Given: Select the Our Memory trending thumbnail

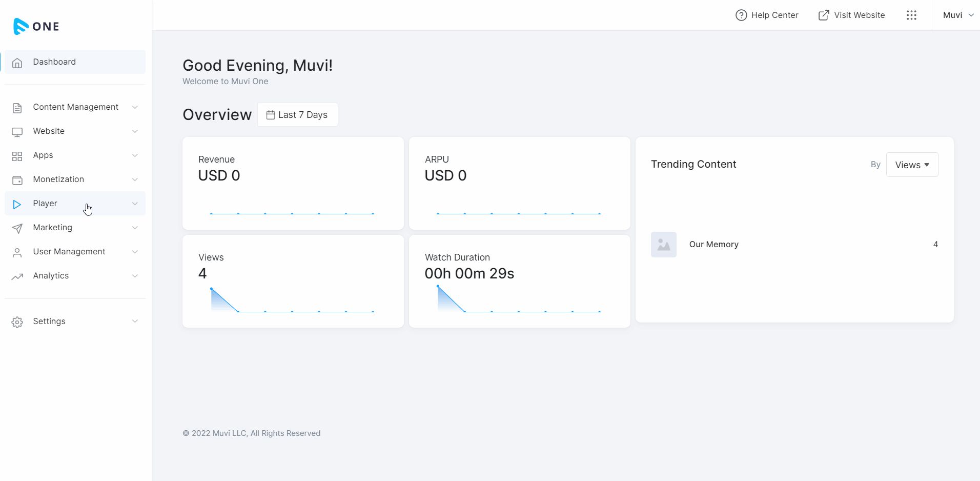Looking at the screenshot, I should point(663,244).
